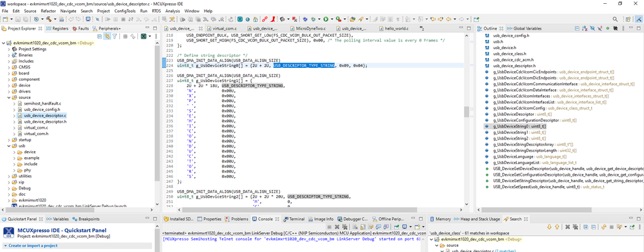This screenshot has height=252, width=644.
Task: Open the Heap and Stack Usage tab
Action: pyautogui.click(x=476, y=219)
